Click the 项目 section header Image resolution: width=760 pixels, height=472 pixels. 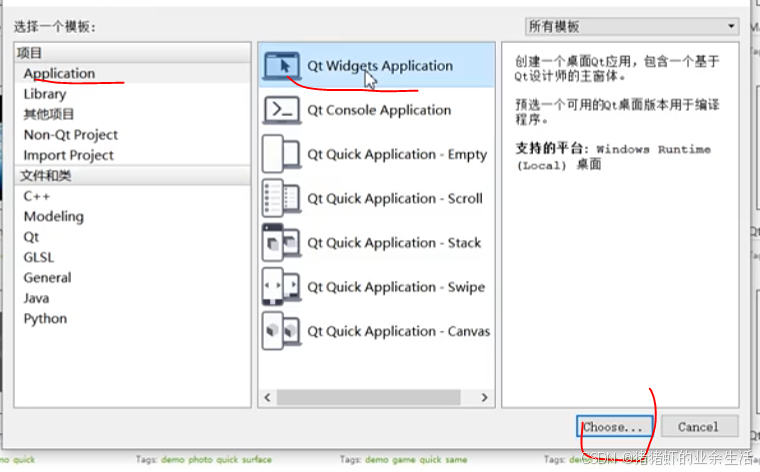coord(132,52)
